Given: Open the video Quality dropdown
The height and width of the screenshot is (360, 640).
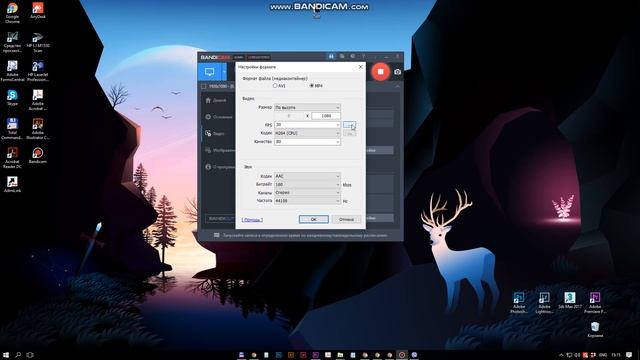Looking at the screenshot, I should [307, 142].
